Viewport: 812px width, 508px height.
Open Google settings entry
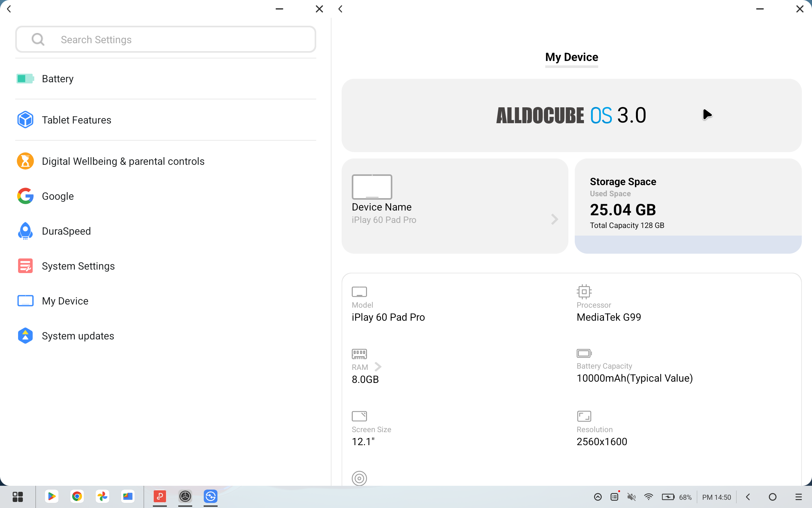click(166, 196)
